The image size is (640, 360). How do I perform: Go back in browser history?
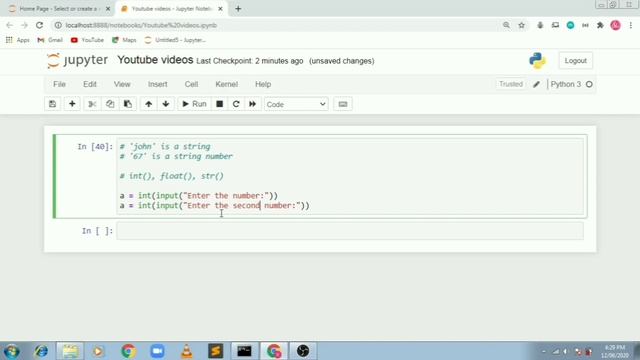coord(10,25)
